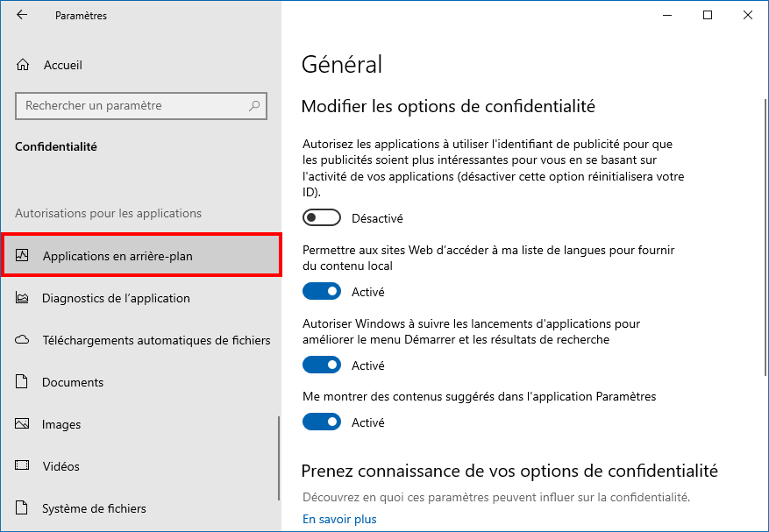Turn off language list access toggle
769x532 pixels.
point(322,291)
